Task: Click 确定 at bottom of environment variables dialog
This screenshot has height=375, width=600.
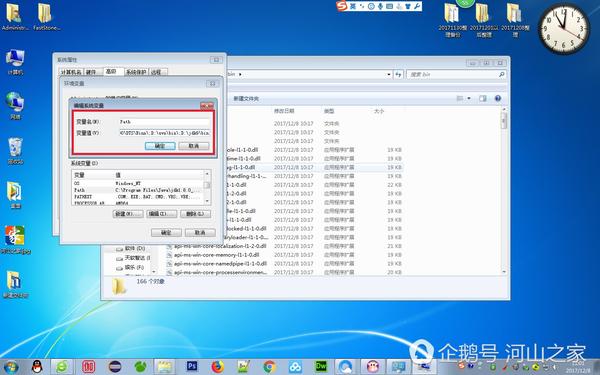Action: (x=166, y=233)
